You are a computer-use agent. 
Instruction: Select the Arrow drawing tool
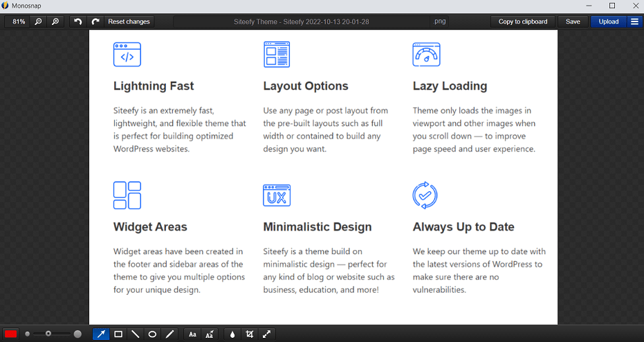(101, 334)
